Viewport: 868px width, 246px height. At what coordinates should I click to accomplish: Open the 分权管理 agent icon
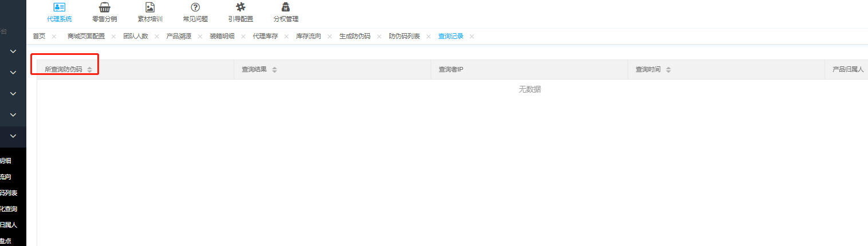(286, 7)
